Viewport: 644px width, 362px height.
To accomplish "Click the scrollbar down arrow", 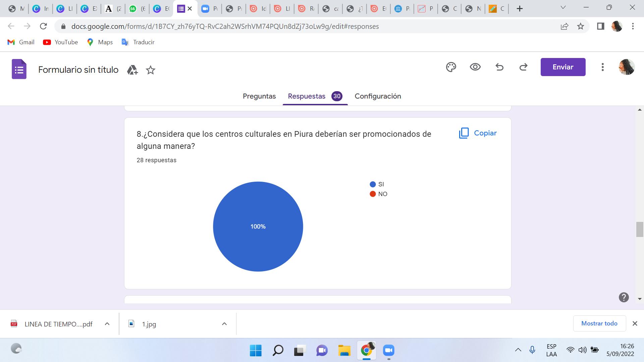I will pos(640,299).
